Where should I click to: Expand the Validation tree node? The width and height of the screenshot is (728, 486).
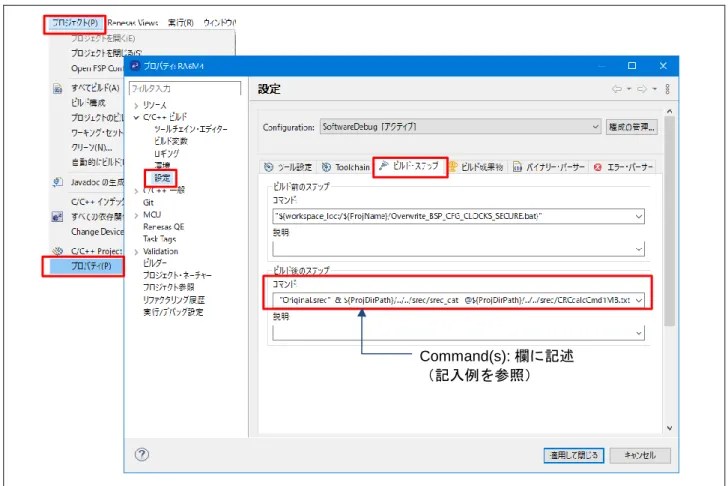(x=136, y=252)
